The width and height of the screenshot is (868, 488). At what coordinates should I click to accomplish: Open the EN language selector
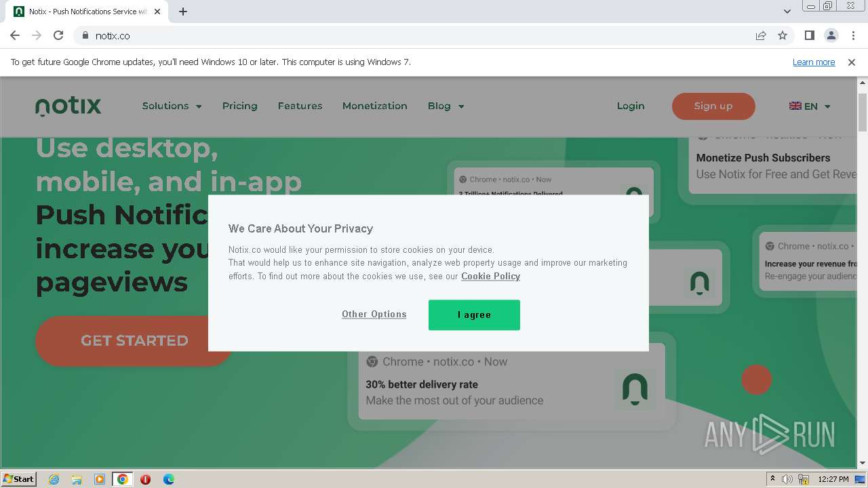[x=810, y=106]
